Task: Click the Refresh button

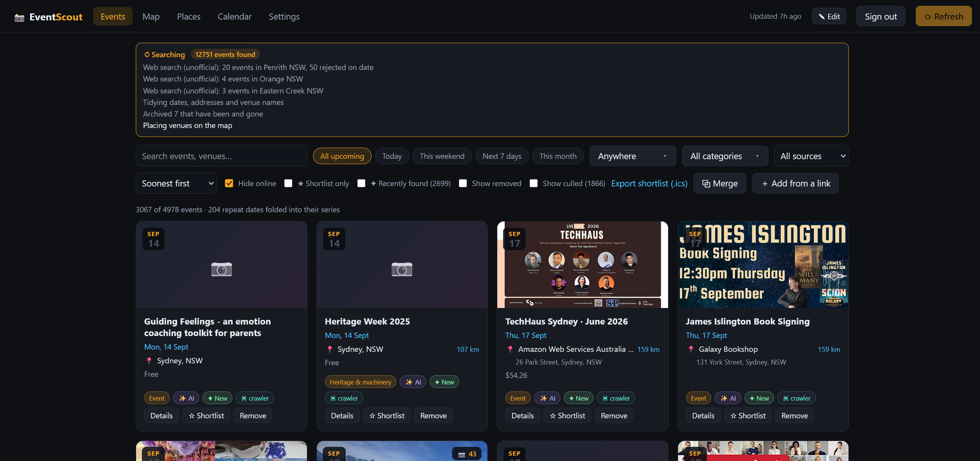Action: (x=944, y=17)
